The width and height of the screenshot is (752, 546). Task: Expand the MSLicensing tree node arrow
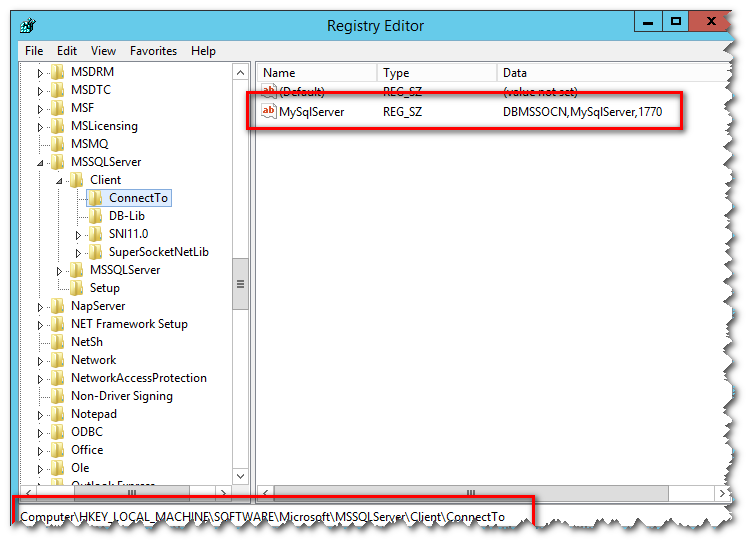pos(40,127)
